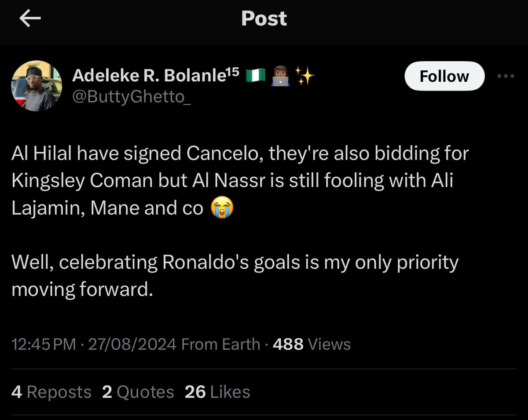Click the 27/08/2024 post date

(x=132, y=344)
